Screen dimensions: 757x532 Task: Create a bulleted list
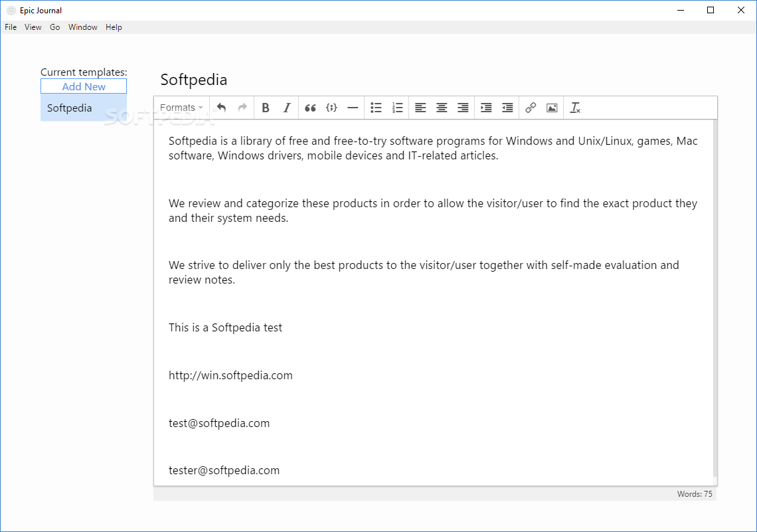click(376, 108)
